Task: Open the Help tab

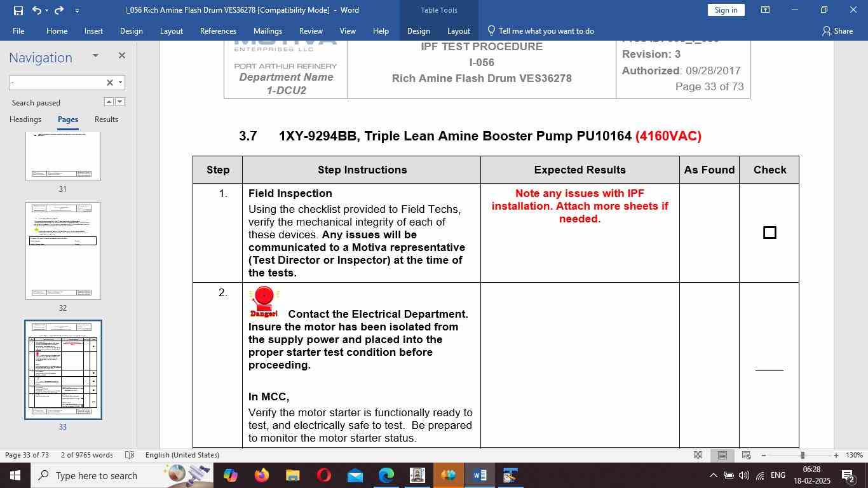Action: point(381,30)
